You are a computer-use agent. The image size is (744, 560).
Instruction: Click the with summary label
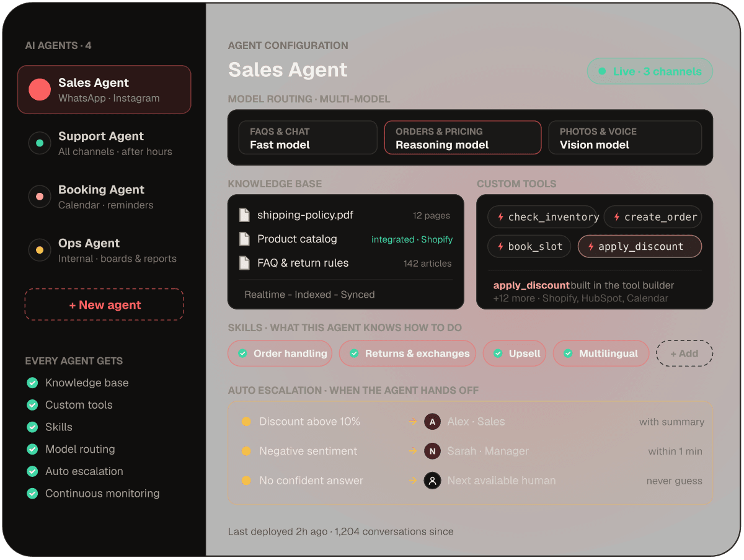672,422
